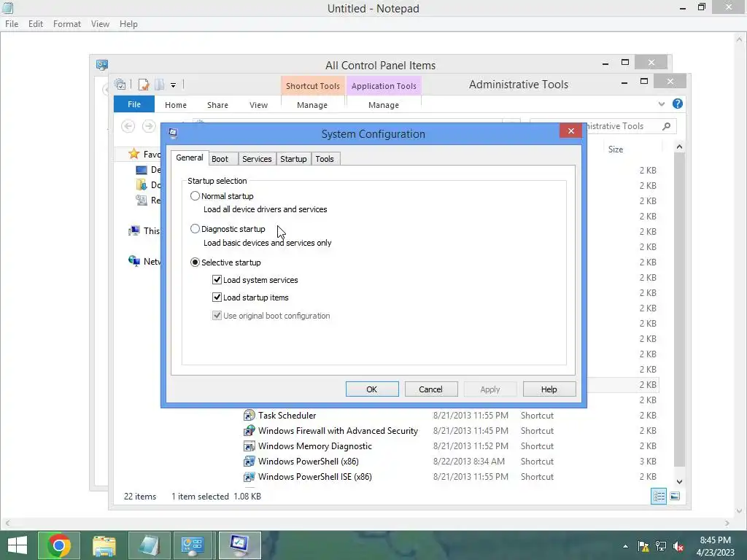Expand the Explorer ribbon chevron
The image size is (747, 560).
pos(661,104)
